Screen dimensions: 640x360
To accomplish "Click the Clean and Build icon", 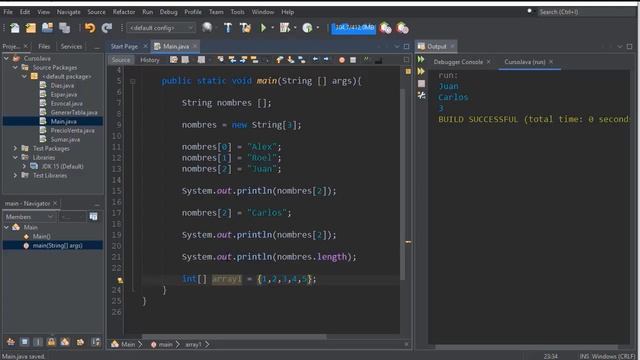I will [x=245, y=28].
